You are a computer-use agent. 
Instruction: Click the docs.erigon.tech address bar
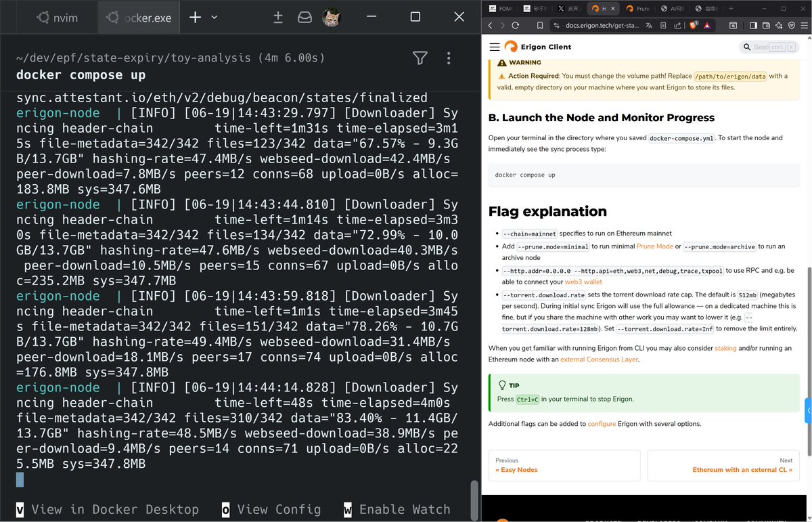[601, 26]
